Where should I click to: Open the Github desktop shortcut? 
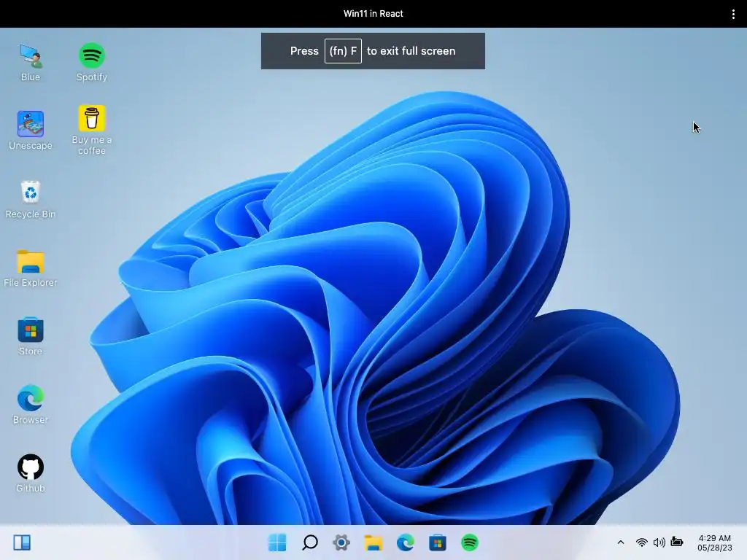31,474
